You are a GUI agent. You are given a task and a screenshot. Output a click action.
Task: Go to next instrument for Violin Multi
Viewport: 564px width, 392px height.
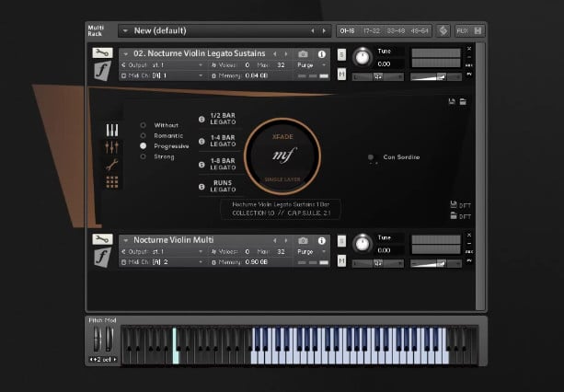286,240
